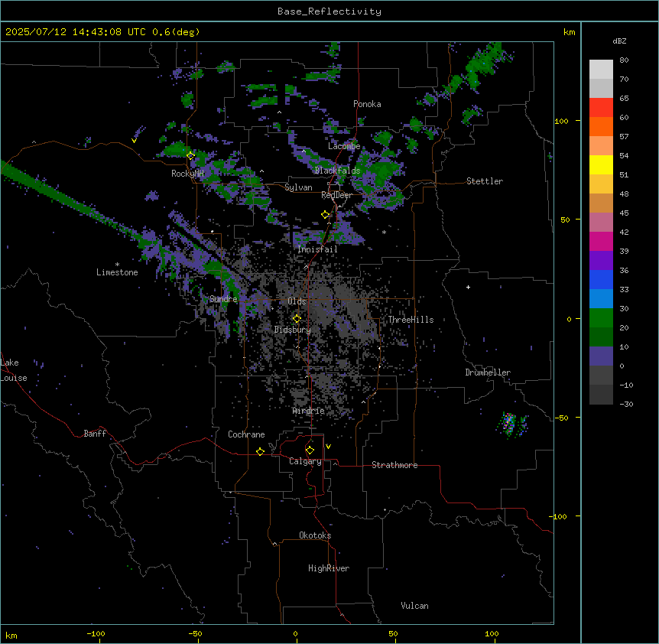Click the yellow diamond marker below RedDeer

point(326,215)
